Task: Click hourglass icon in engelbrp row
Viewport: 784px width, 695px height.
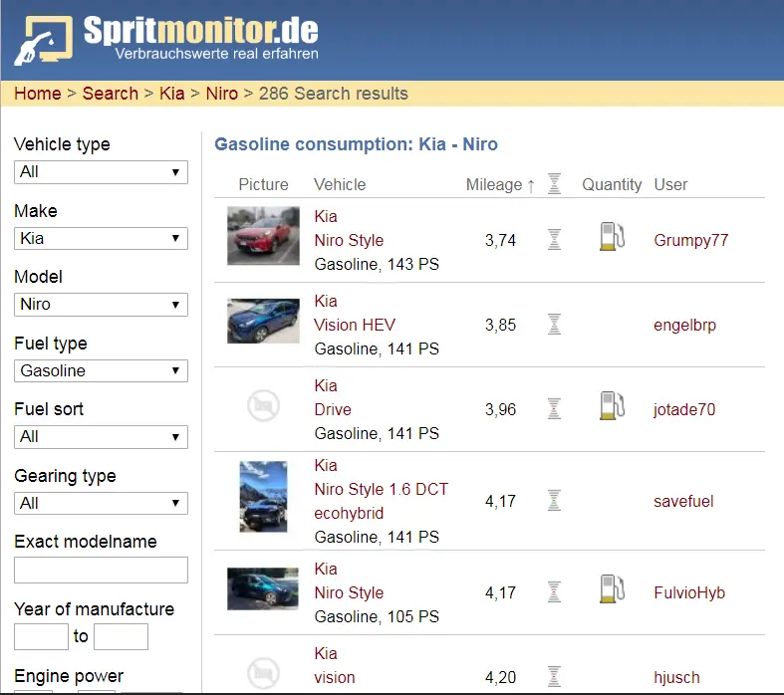Action: pyautogui.click(x=554, y=325)
